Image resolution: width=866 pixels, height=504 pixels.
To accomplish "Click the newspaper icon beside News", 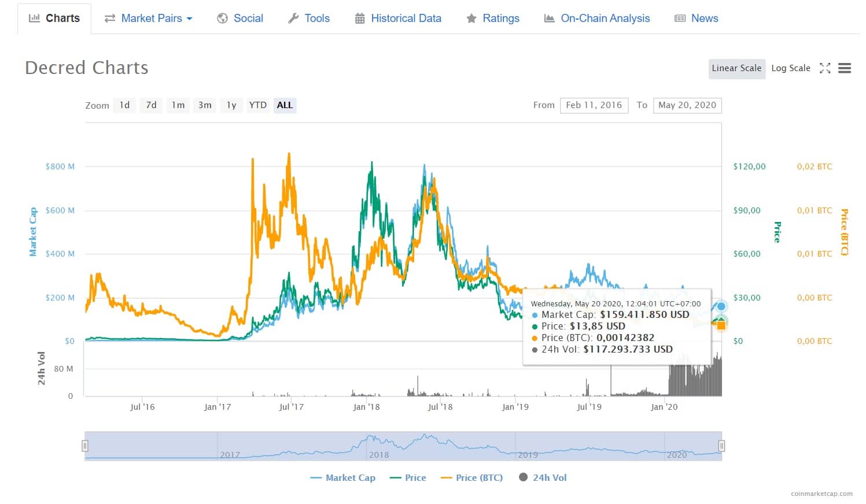I will point(680,18).
